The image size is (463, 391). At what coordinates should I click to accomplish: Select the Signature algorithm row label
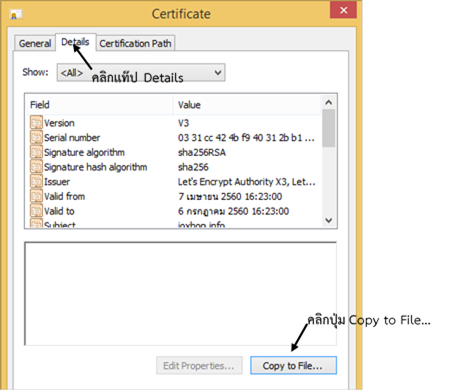(84, 152)
